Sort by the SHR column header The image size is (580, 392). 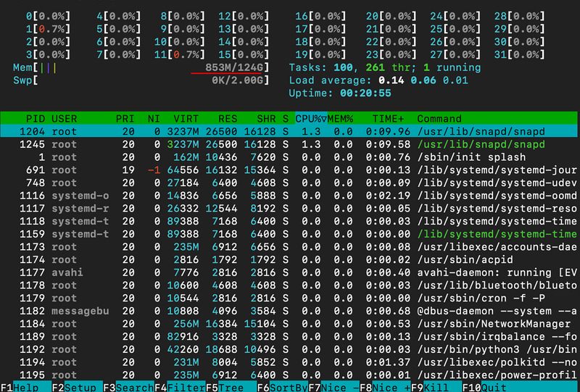pyautogui.click(x=266, y=119)
